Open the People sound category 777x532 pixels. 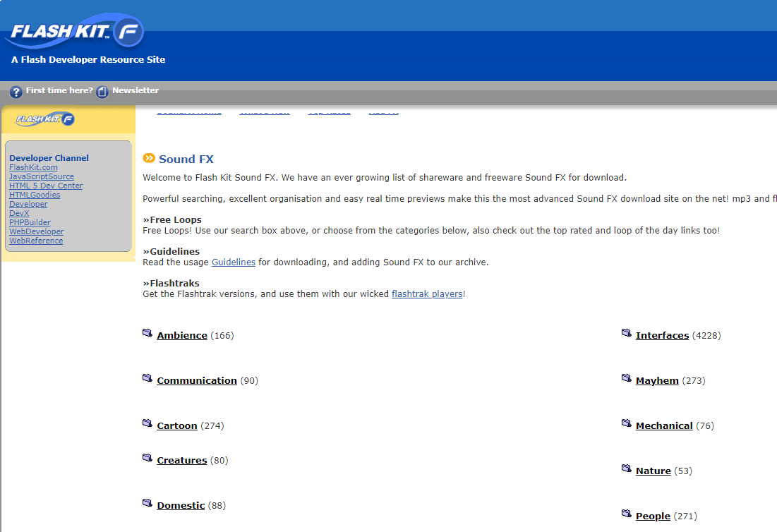[653, 516]
